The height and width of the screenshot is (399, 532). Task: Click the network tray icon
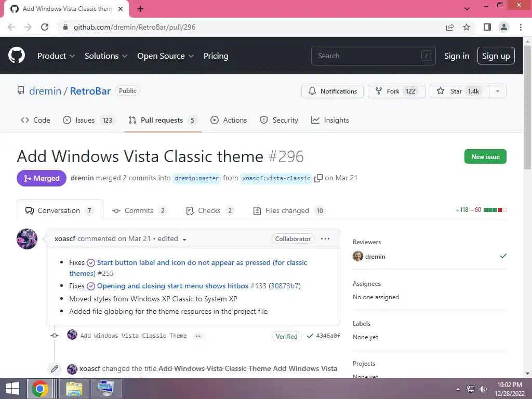pos(470,389)
